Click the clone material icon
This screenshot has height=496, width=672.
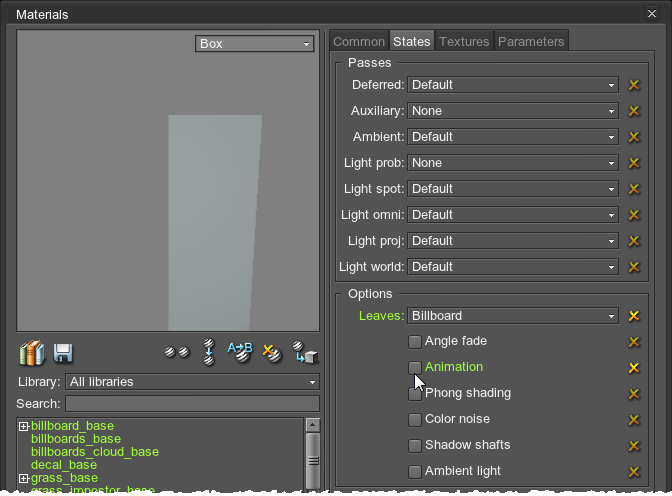click(x=177, y=353)
